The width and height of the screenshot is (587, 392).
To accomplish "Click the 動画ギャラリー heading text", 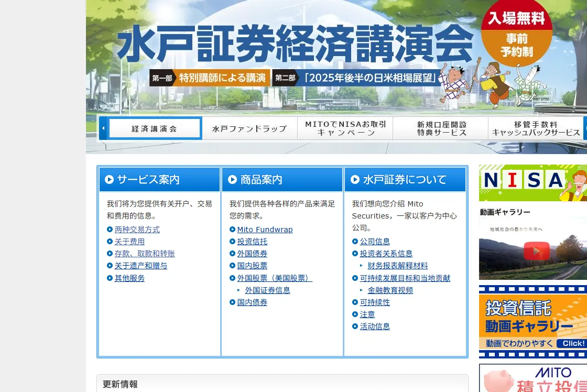I will [505, 212].
